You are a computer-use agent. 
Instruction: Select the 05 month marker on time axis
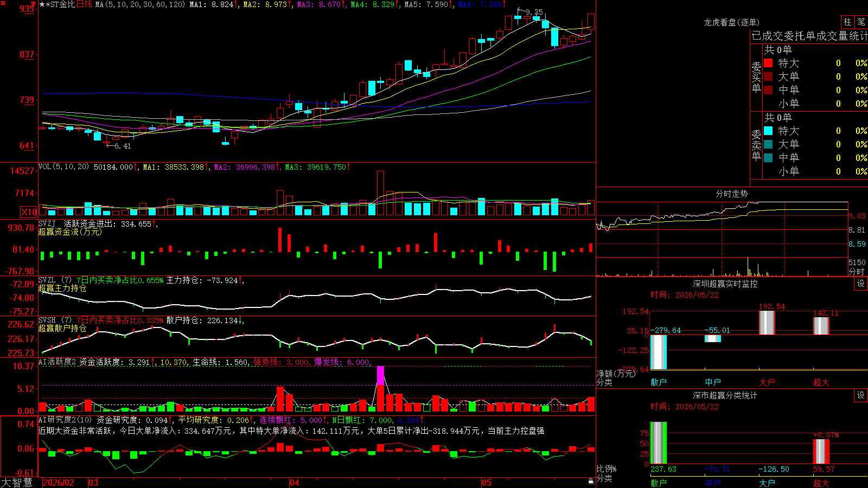pyautogui.click(x=487, y=483)
